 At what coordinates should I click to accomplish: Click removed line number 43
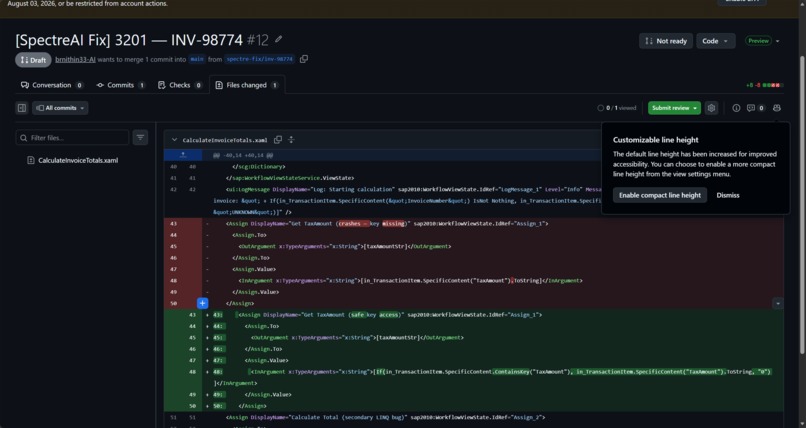pyautogui.click(x=173, y=224)
